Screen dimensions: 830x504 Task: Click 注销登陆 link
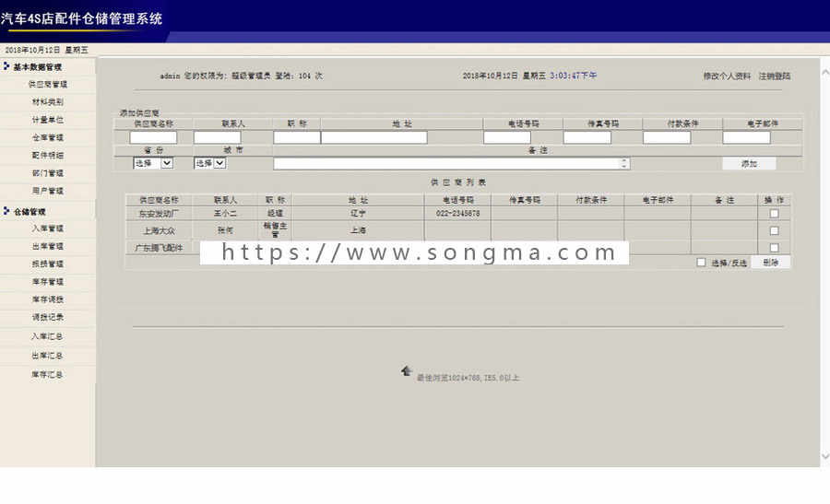[x=775, y=76]
